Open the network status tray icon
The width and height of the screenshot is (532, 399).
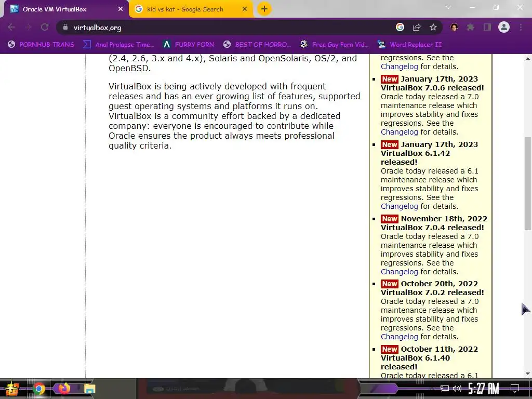click(x=445, y=389)
